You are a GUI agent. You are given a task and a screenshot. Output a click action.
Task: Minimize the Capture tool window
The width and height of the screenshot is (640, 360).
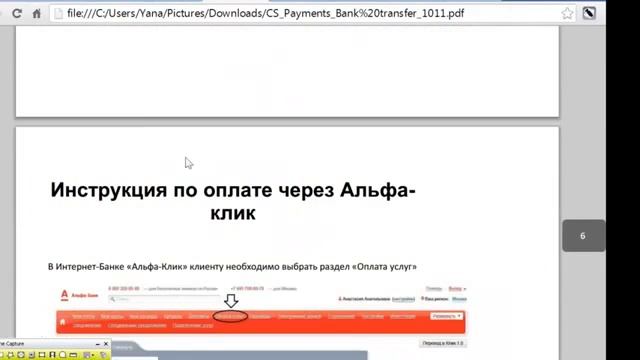point(98,344)
